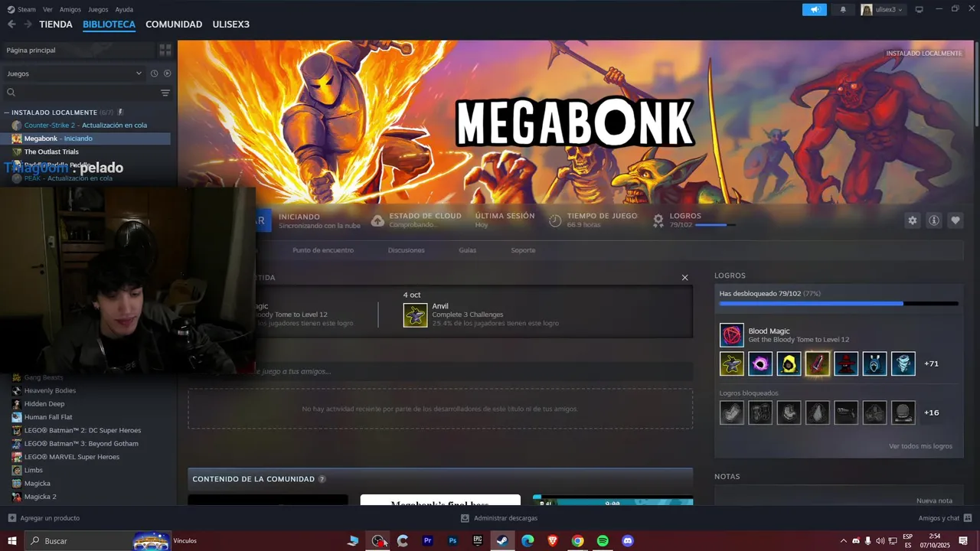Screen dimensions: 980x551
Task: Select PEAK in the library list
Action: tap(86, 178)
